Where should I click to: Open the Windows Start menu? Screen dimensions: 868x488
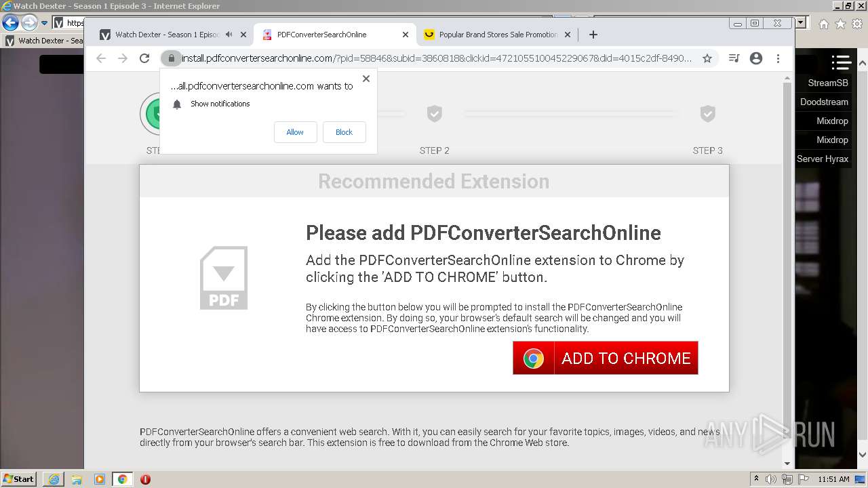pyautogui.click(x=19, y=479)
